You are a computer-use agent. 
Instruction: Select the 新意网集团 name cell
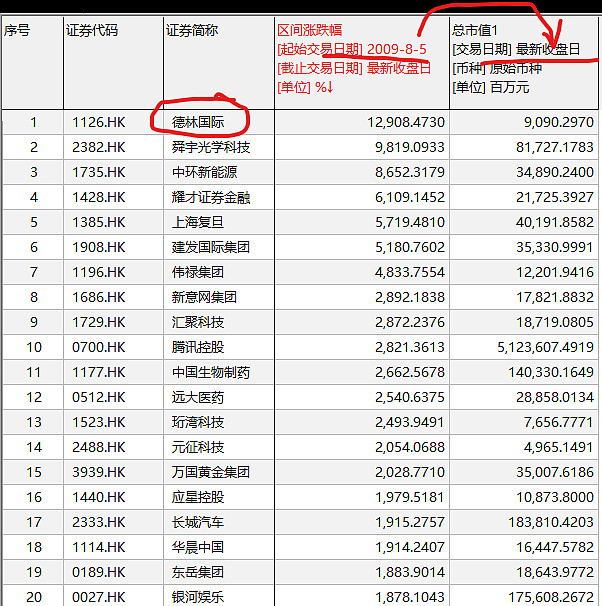pos(204,297)
